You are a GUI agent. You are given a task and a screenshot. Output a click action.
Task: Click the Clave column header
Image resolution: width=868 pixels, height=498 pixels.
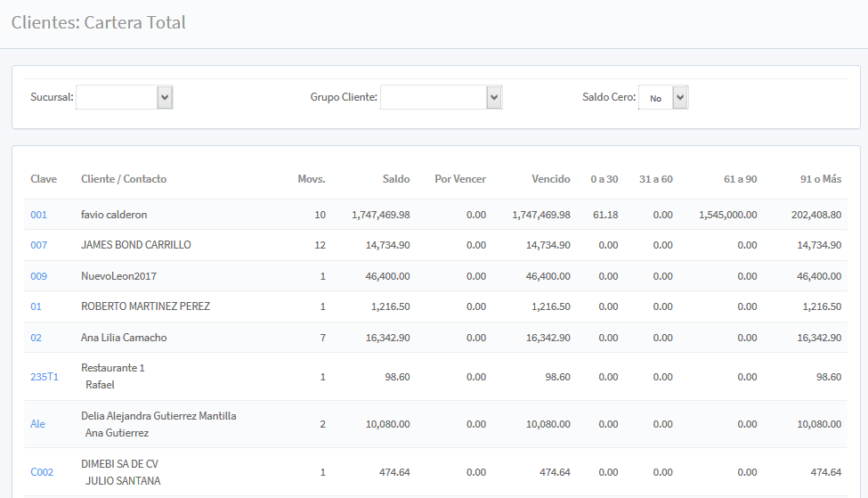44,179
